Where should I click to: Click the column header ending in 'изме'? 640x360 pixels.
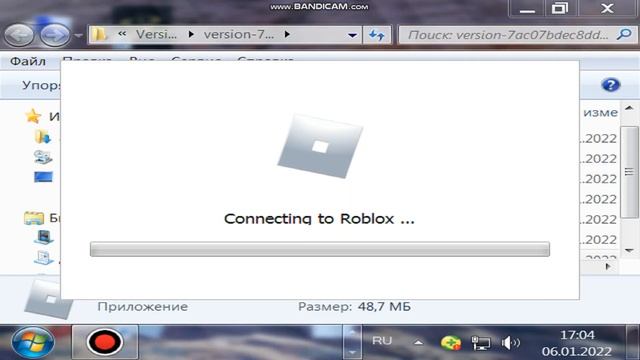tap(600, 113)
